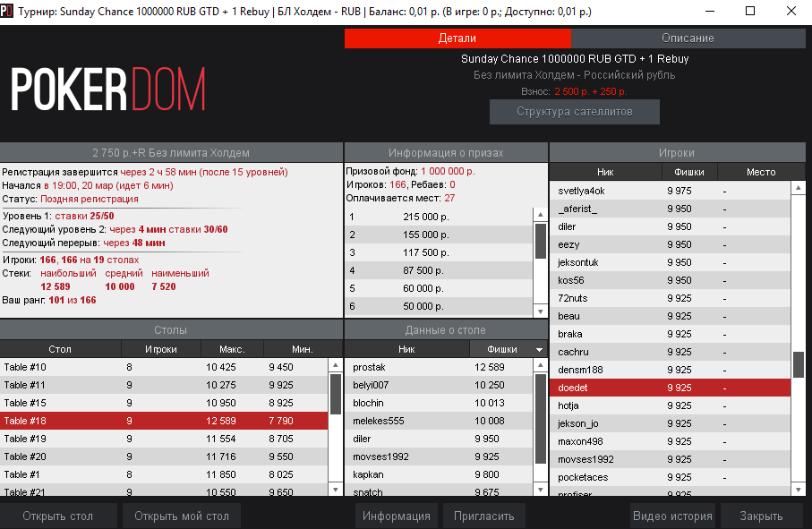Select player kapkan in table data
The height and width of the screenshot is (529, 812).
pyautogui.click(x=439, y=474)
